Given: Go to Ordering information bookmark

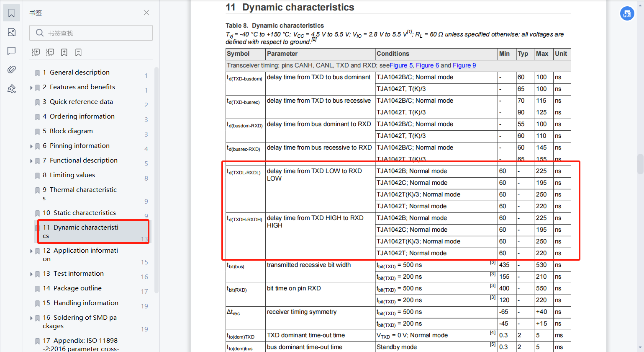Looking at the screenshot, I should pos(79,116).
